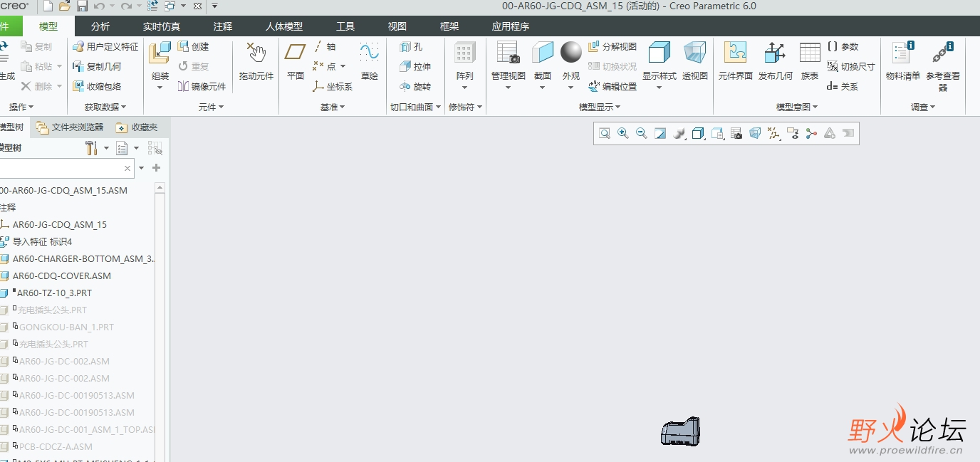980x462 pixels.
Task: Expand the 模型显示 group dropdown
Action: (x=600, y=107)
